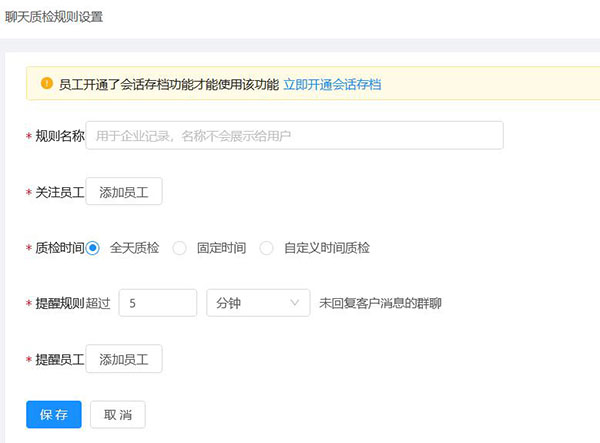Click the 关注员工 field label

pos(60,192)
